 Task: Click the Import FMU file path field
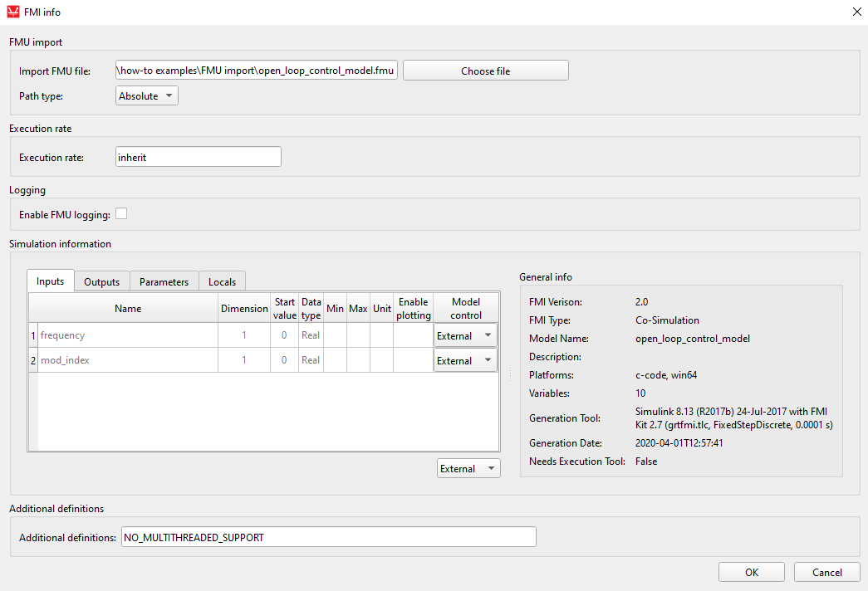coord(257,71)
